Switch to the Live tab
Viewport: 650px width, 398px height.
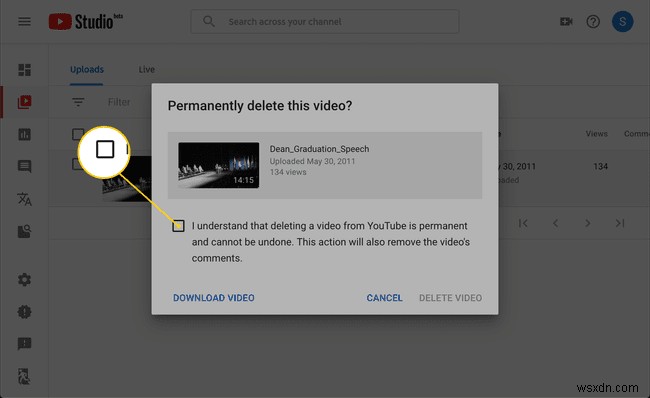[146, 69]
